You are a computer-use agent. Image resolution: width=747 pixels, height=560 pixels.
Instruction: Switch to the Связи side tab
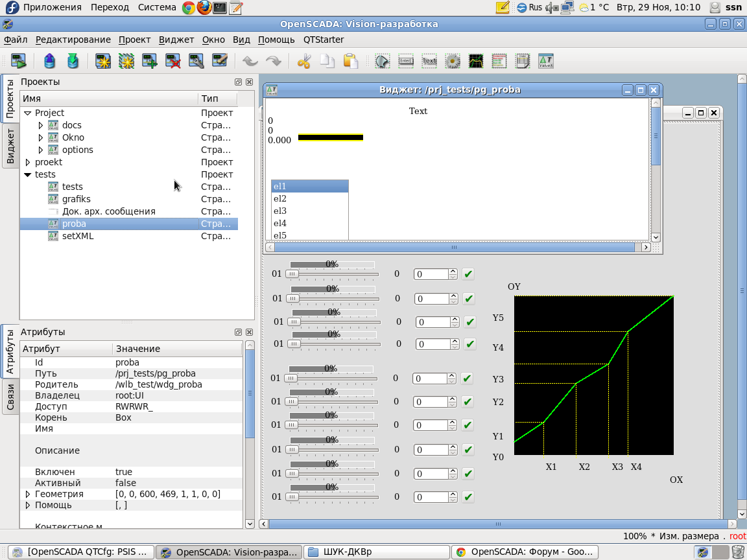point(10,397)
